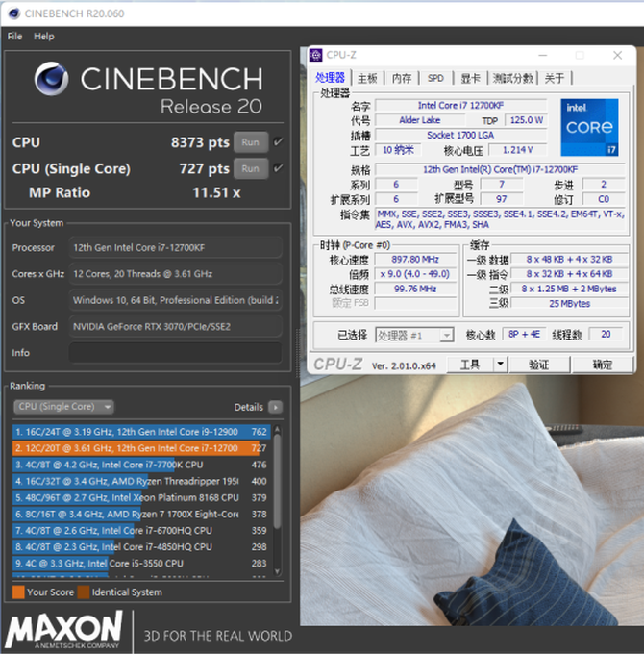Open the Help menu

point(44,36)
